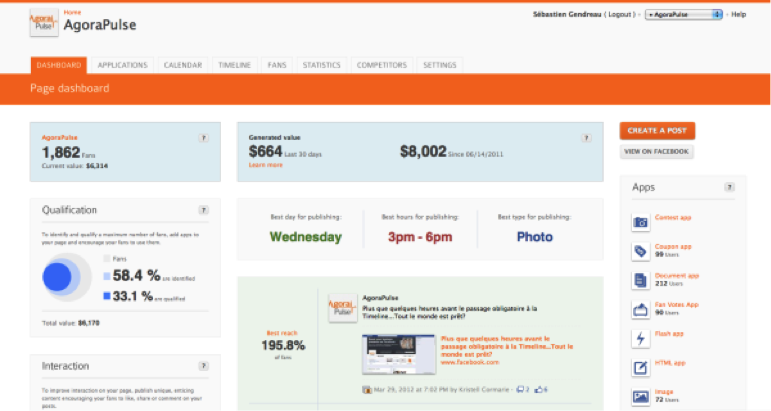
Task: Click the 1,862 fans count
Action: tap(61, 152)
